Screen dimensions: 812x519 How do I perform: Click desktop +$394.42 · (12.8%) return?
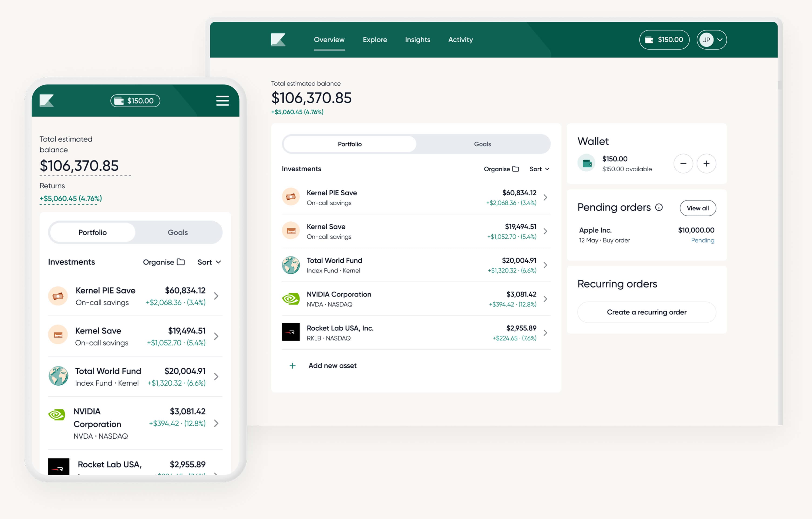click(512, 304)
